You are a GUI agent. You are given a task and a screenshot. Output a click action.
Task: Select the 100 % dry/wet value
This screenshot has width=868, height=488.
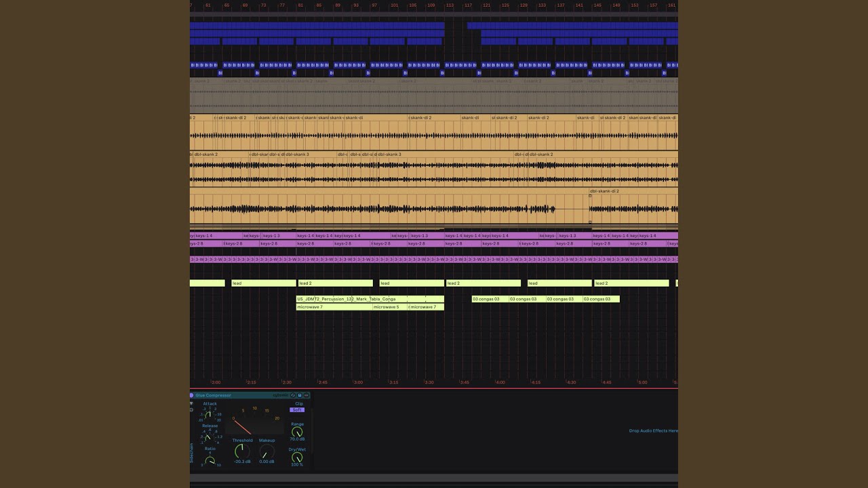tap(297, 464)
